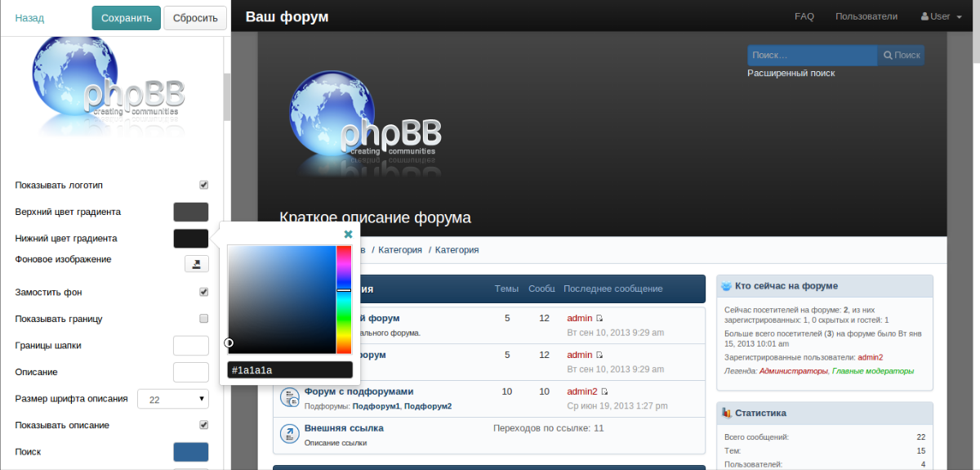Click the Ваш форум title

click(x=287, y=16)
